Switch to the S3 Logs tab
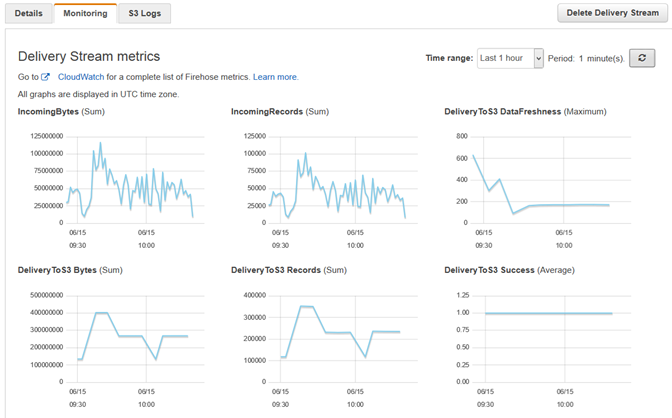This screenshot has height=418, width=672. click(144, 13)
